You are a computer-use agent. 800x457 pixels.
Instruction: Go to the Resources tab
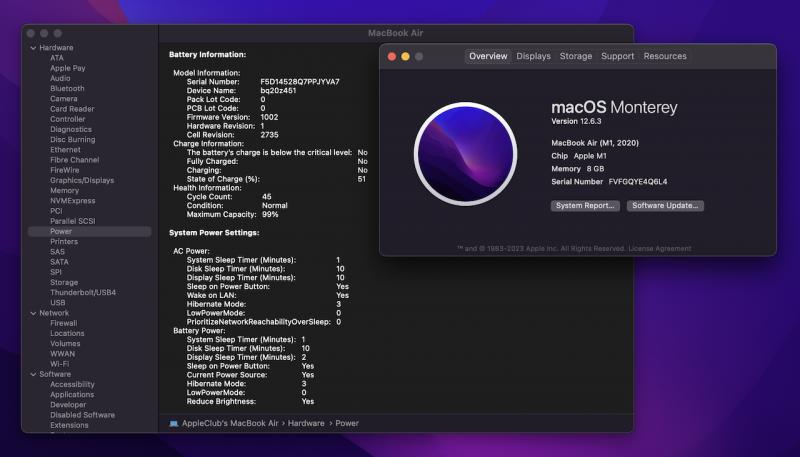pyautogui.click(x=665, y=57)
